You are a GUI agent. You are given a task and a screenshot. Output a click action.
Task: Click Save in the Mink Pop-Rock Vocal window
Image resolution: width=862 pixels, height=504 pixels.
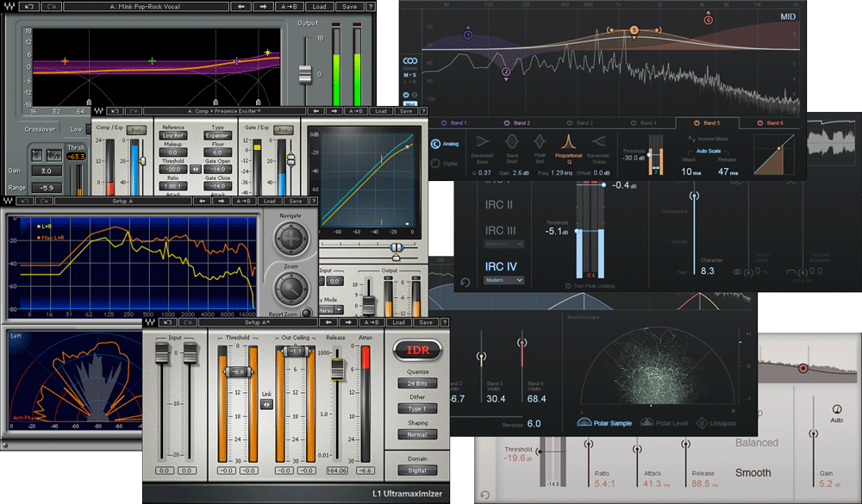click(x=350, y=7)
